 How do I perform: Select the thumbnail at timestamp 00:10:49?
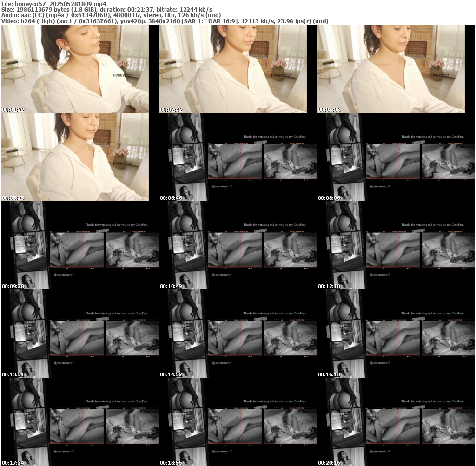coord(238,245)
